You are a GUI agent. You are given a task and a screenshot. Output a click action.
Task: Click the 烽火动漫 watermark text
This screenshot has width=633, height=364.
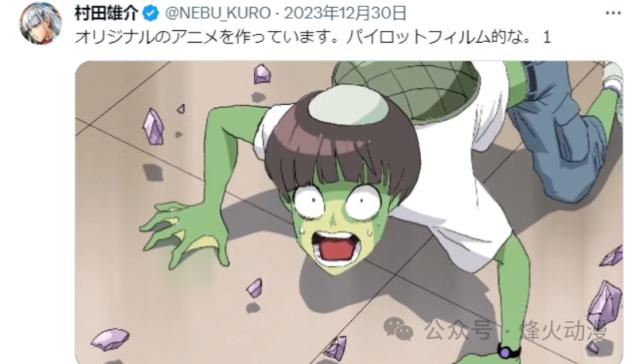pos(565,331)
